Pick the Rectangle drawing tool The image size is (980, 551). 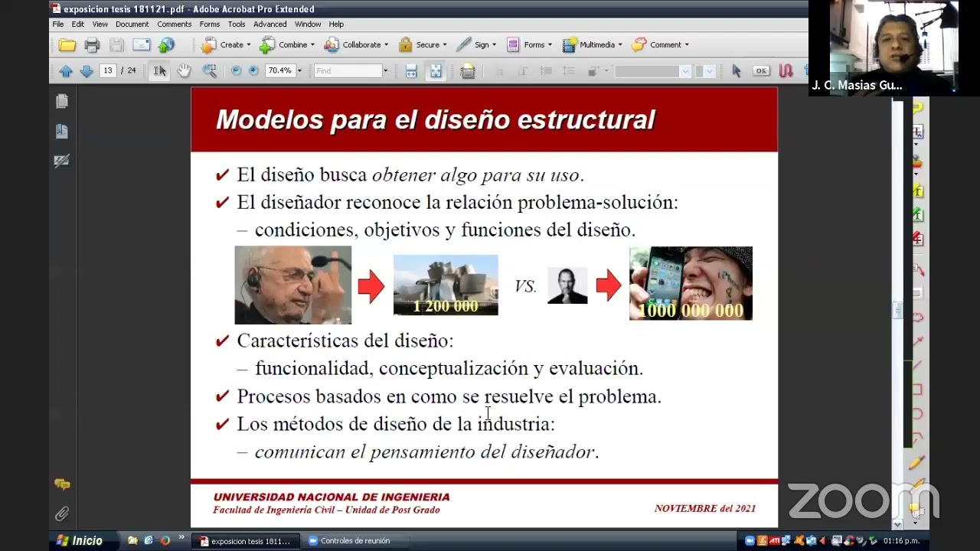[916, 389]
